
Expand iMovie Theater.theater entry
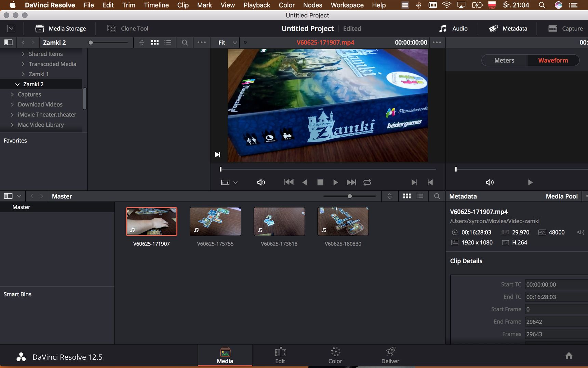pyautogui.click(x=12, y=115)
